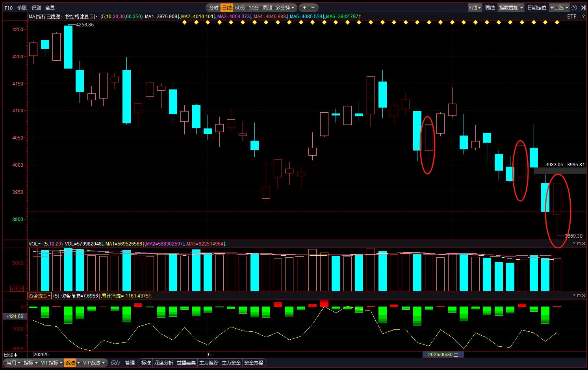Image resolution: width=588 pixels, height=370 pixels.
Task: Open the 资金流变 indicator selector dropdown
Action: click(x=39, y=296)
